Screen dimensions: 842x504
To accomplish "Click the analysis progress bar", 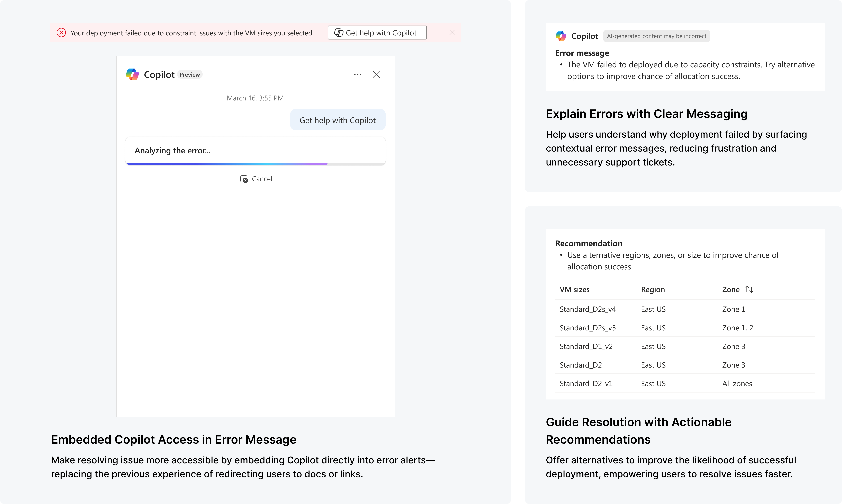I will [255, 164].
